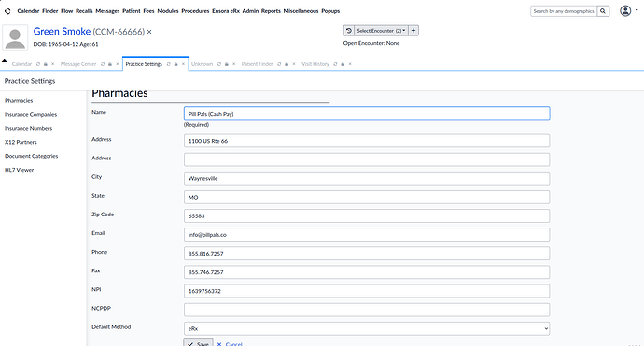Switch to the Message Center tab
The height and width of the screenshot is (346, 644).
[x=78, y=64]
